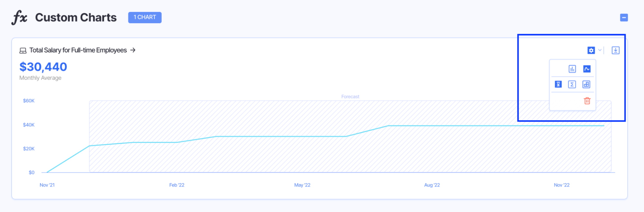Collapse the Custom Charts section with minus toggle
Image resolution: width=644 pixels, height=212 pixels.
pos(624,17)
